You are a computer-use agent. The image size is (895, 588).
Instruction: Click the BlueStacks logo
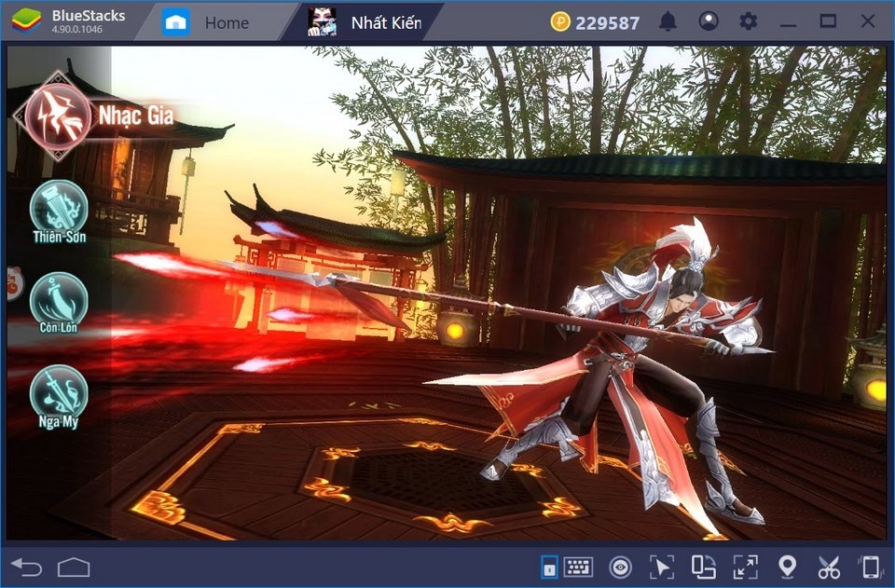26,21
